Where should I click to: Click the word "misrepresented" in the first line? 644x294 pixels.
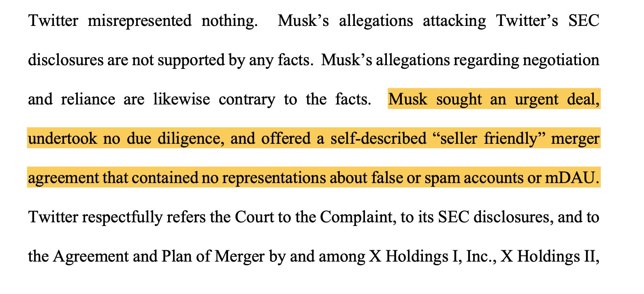click(139, 21)
